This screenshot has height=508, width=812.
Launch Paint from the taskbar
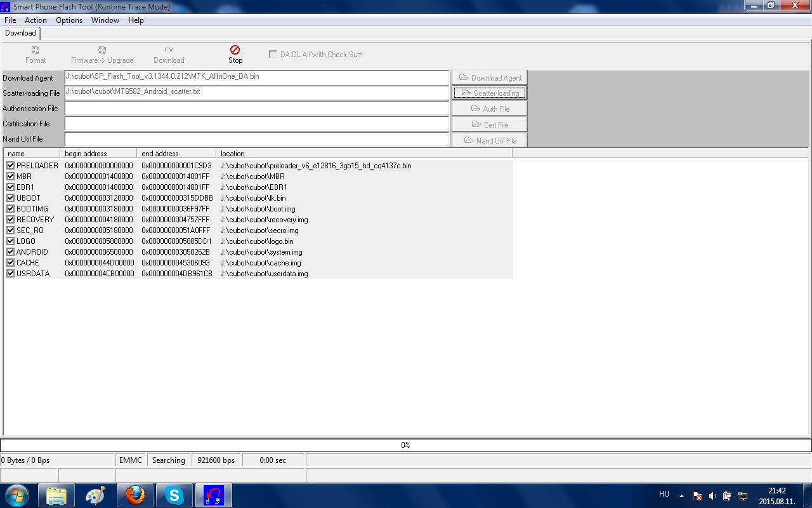tap(96, 495)
